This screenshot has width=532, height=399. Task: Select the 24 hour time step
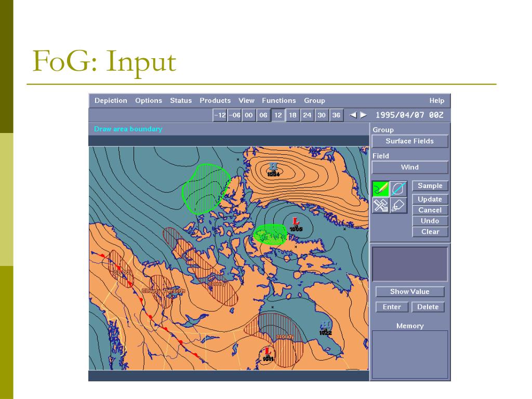coord(307,115)
